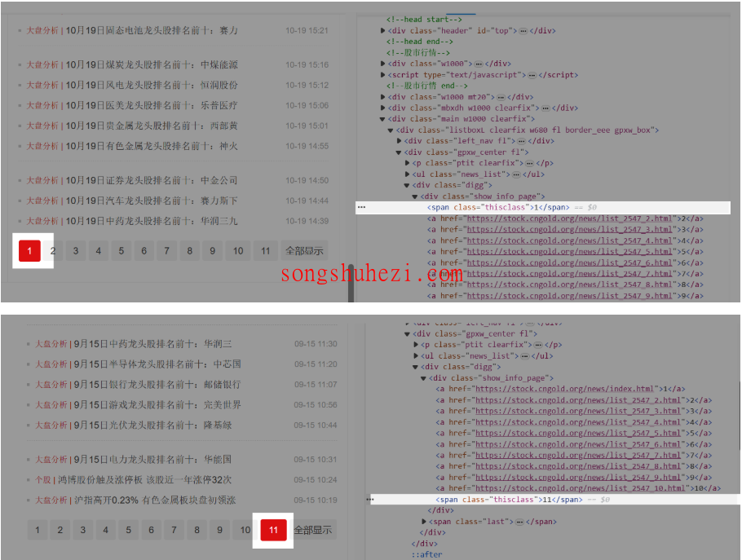742x560 pixels.
Task: Click ellipsis badge inside the script element
Action: pyautogui.click(x=532, y=75)
